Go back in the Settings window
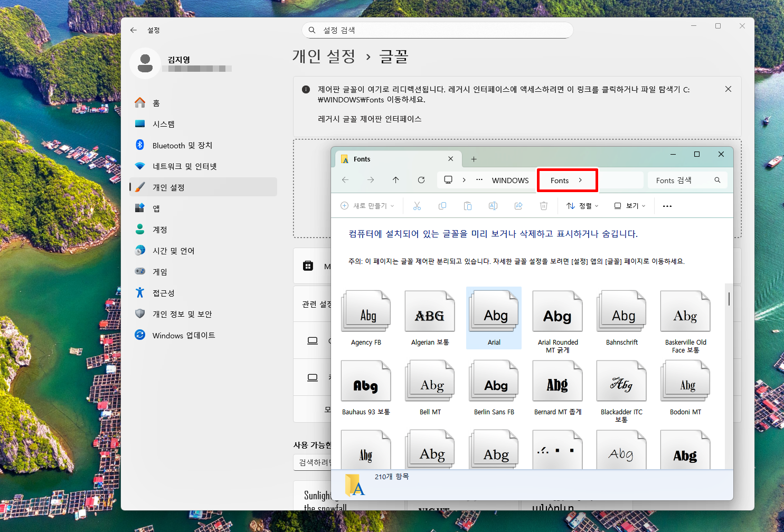The width and height of the screenshot is (784, 532). pos(134,30)
